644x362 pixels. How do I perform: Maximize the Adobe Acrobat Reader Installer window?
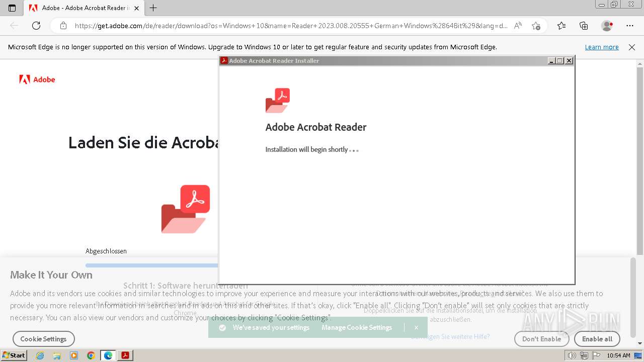pos(560,61)
